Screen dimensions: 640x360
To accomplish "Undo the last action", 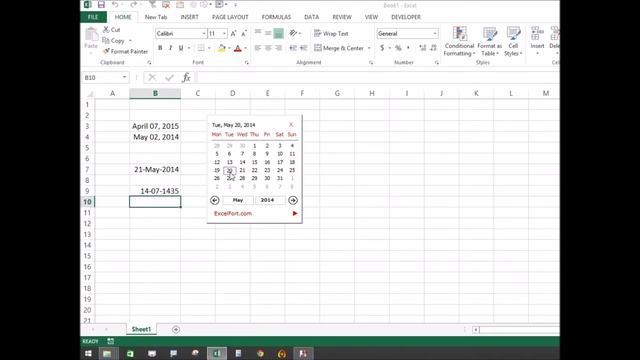I will coord(115,5).
